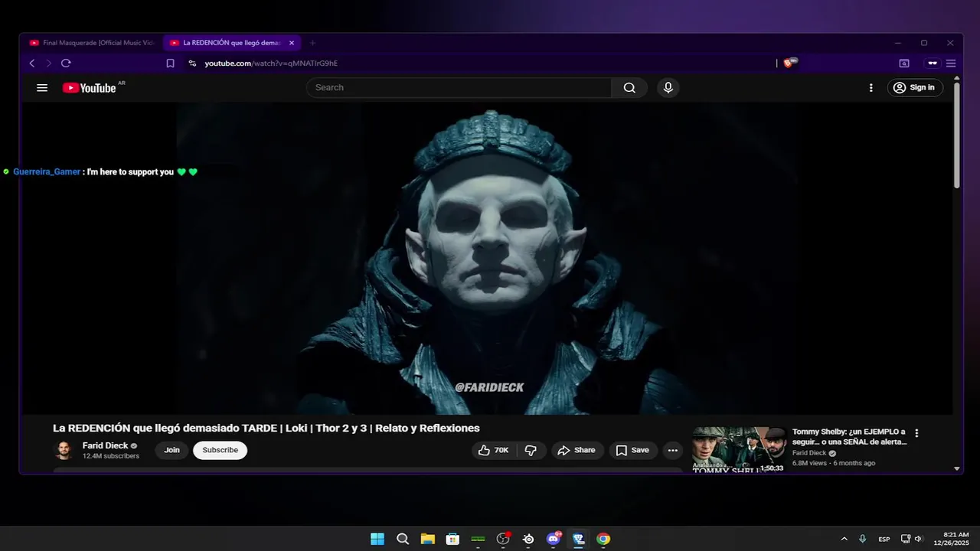
Task: Select the youtube.com address bar URL
Action: [271, 64]
